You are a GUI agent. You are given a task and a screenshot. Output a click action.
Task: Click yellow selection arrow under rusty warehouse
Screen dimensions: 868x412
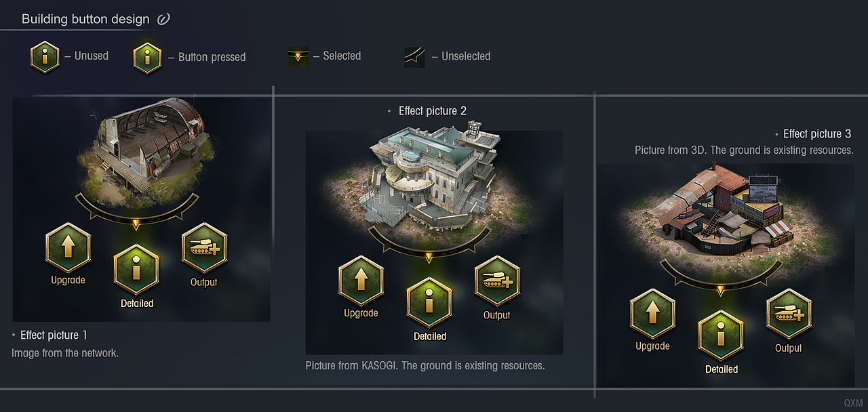point(721,289)
